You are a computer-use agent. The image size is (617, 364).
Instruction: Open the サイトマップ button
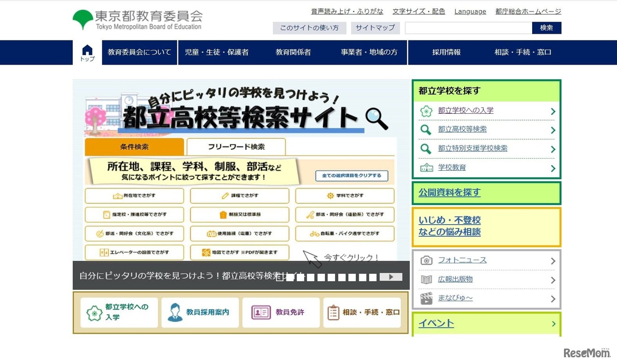point(376,28)
